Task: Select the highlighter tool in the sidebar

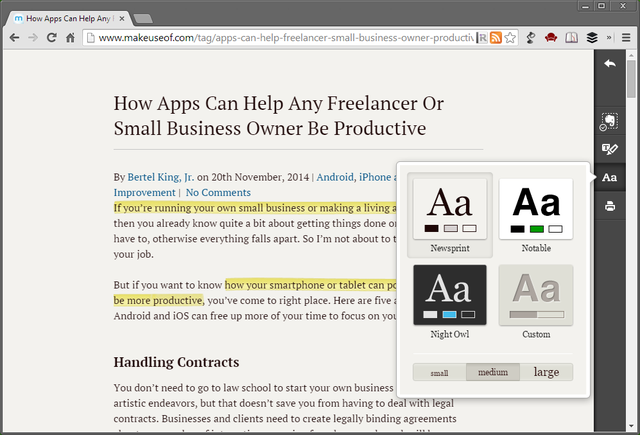Action: click(609, 150)
